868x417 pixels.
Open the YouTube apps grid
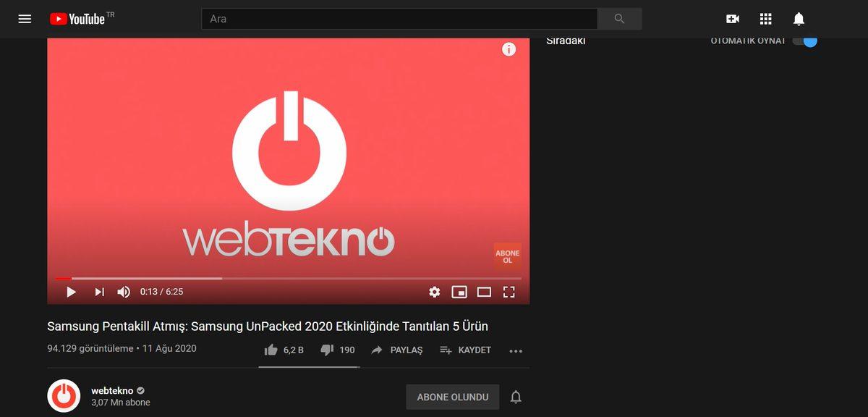coord(767,19)
